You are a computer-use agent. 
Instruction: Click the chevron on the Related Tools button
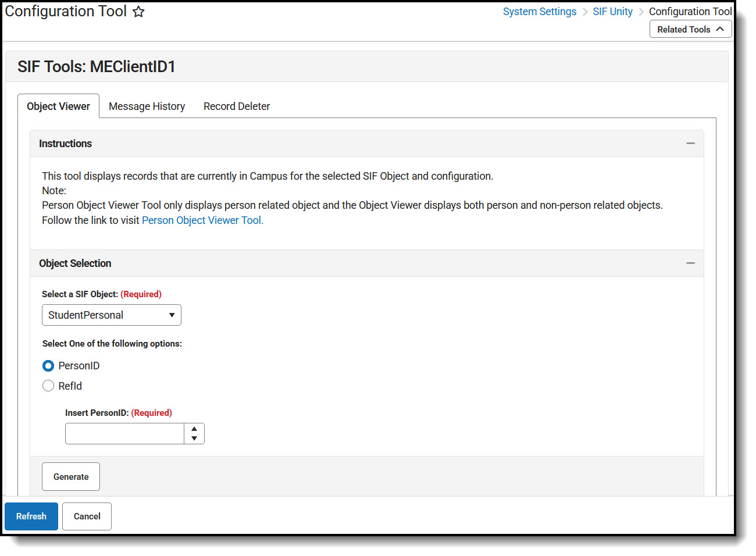(x=721, y=28)
